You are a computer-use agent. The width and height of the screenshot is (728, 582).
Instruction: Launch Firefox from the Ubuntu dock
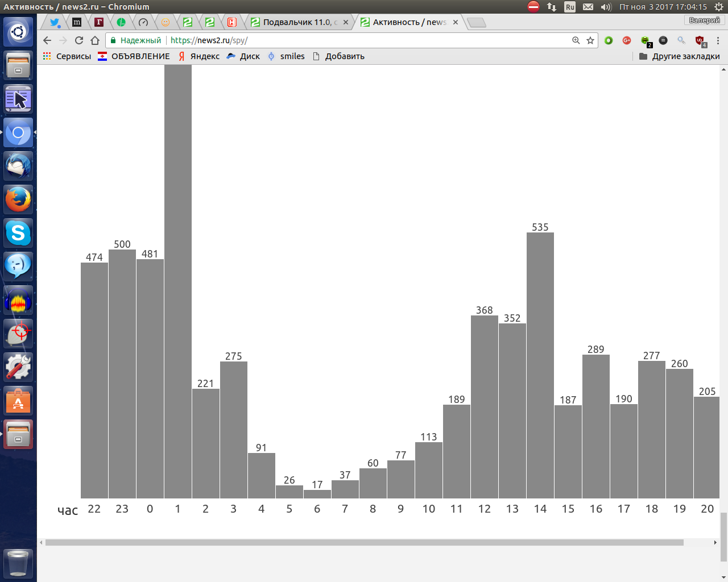pos(18,199)
